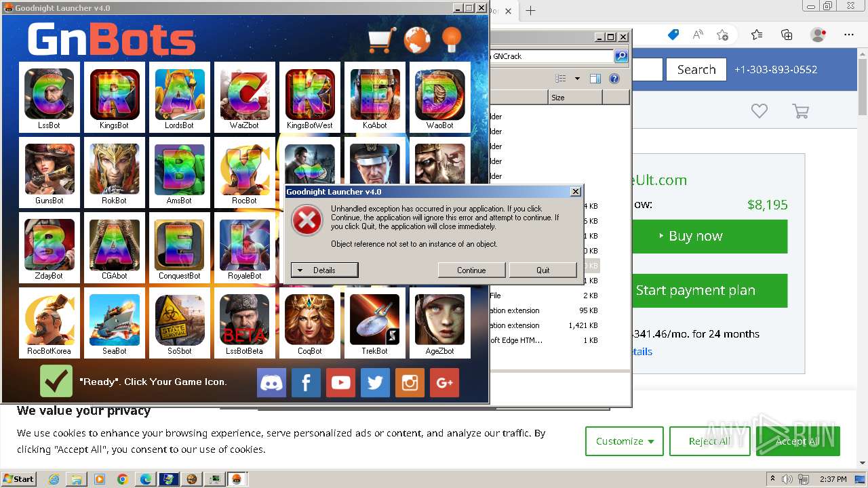The width and height of the screenshot is (868, 488).
Task: Open the Windows Start menu
Action: (x=18, y=479)
